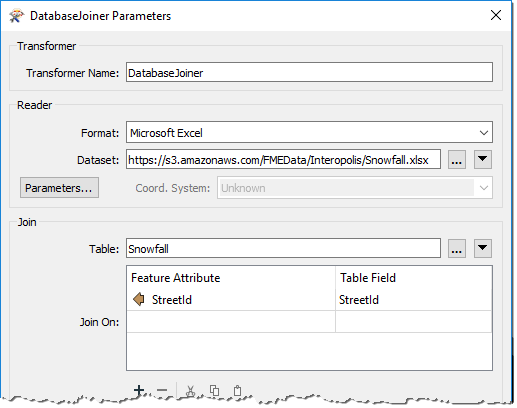Open the Coord. System Unknown dropdown
Screen dimensions: 517x408
(x=355, y=188)
